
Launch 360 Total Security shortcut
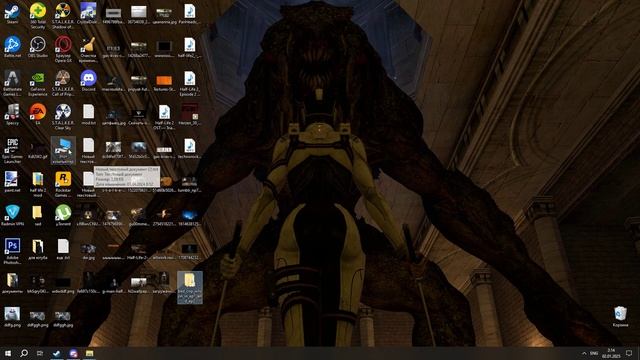point(38,15)
